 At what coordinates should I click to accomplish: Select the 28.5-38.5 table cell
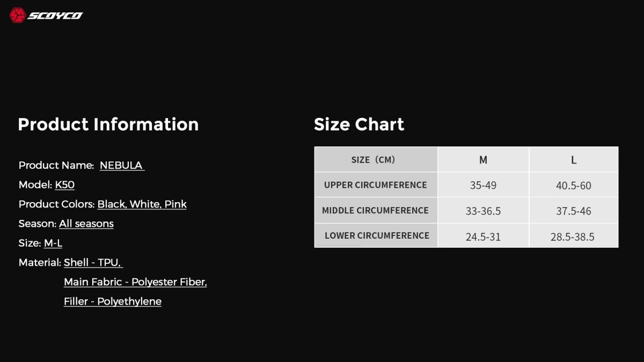(x=572, y=237)
